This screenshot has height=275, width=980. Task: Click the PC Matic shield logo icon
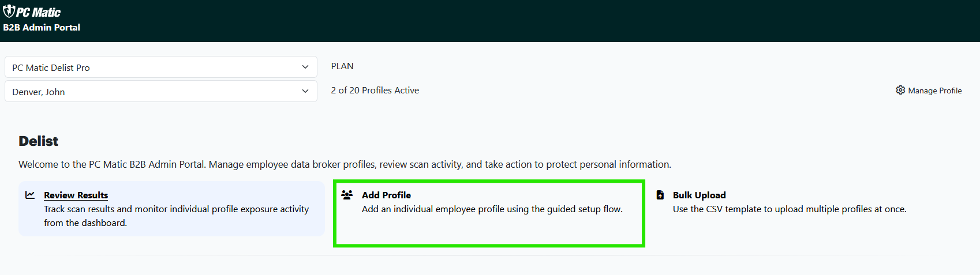[x=9, y=11]
